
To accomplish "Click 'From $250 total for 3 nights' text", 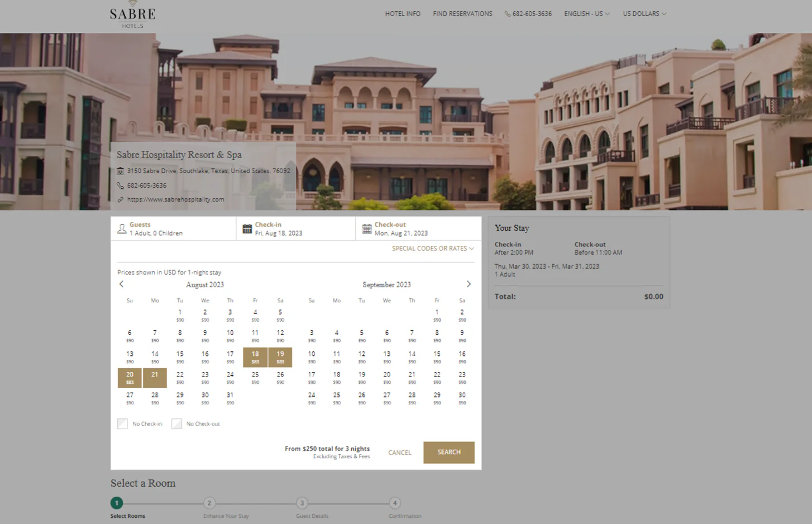I will coord(327,449).
